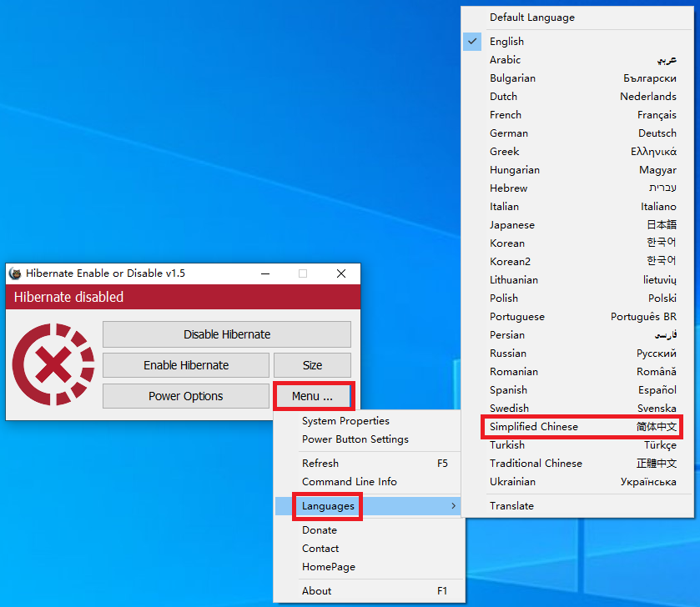View Command Line Info

click(348, 481)
